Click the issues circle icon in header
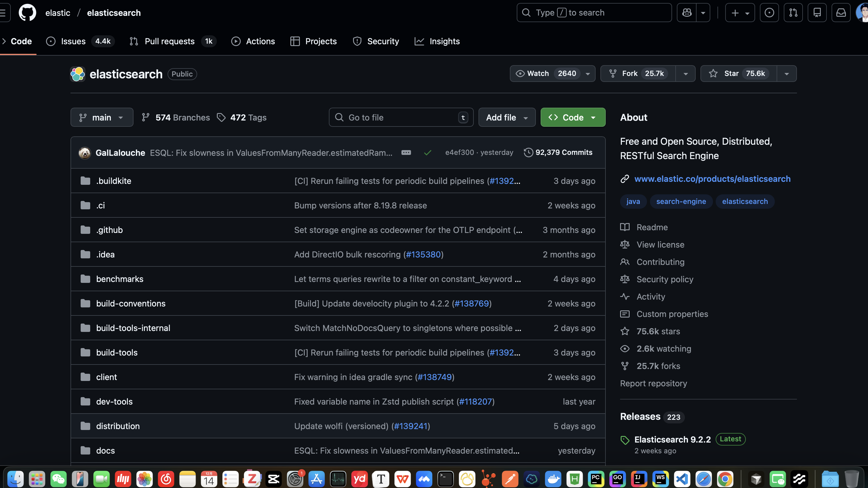 tap(769, 13)
